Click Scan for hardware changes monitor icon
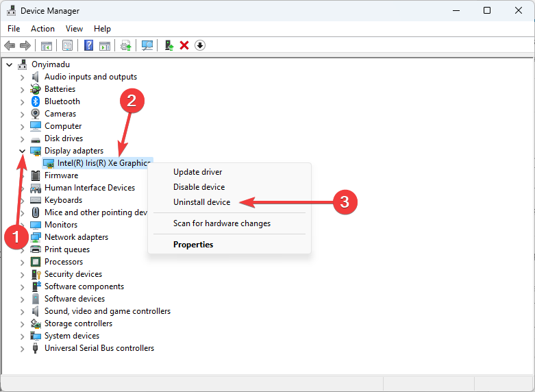Image resolution: width=535 pixels, height=392 pixels. (147, 45)
